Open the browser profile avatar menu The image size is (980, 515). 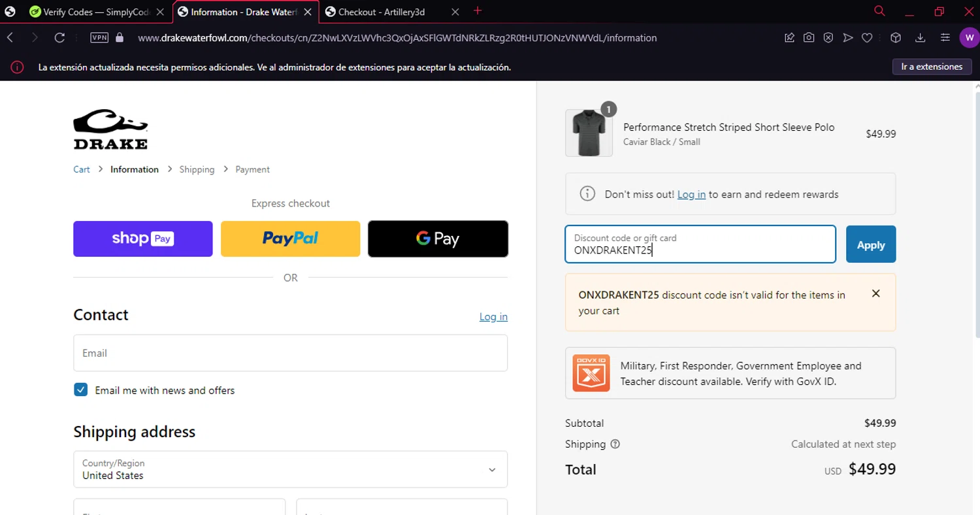pyautogui.click(x=969, y=38)
